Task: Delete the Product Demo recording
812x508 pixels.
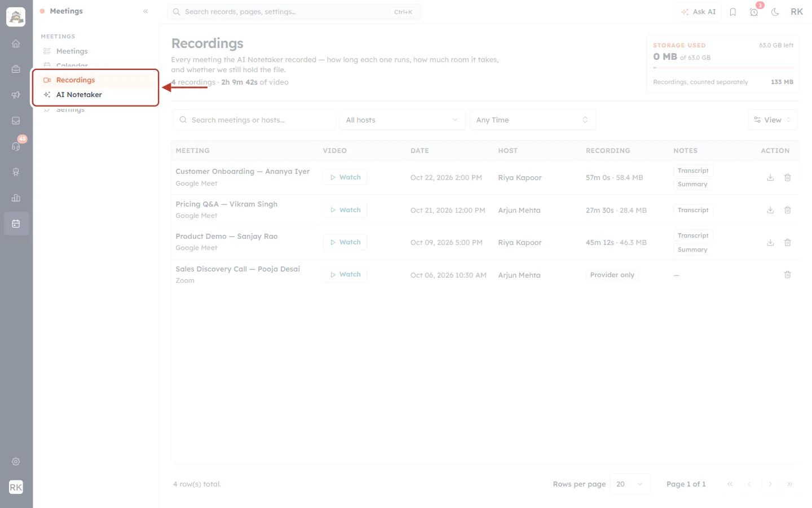Action: pyautogui.click(x=788, y=243)
